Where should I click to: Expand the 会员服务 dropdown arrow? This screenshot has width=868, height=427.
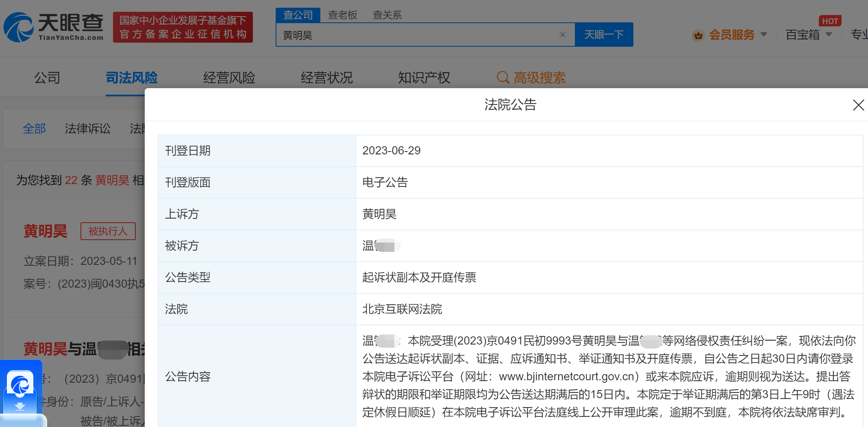pos(764,35)
